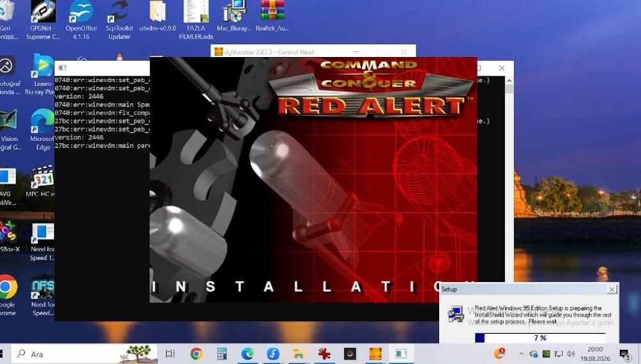Open the volume speaker tray icon
This screenshot has width=641, height=364.
point(571,354)
